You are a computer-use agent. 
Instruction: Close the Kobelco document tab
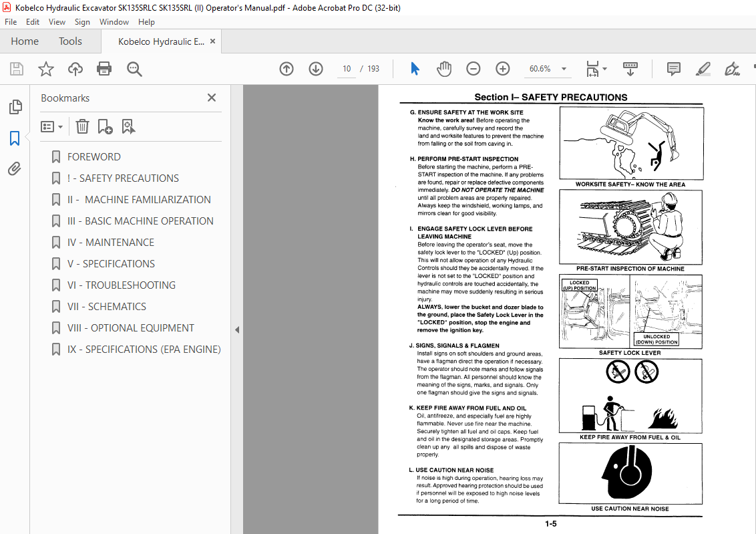click(x=212, y=41)
